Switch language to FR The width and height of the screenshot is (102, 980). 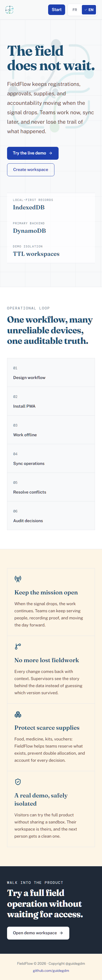click(75, 10)
